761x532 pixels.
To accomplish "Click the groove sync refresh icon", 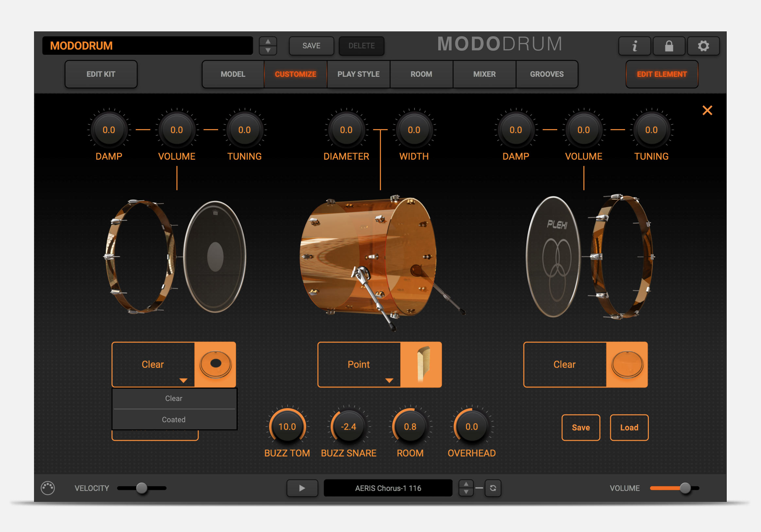I will tap(493, 488).
